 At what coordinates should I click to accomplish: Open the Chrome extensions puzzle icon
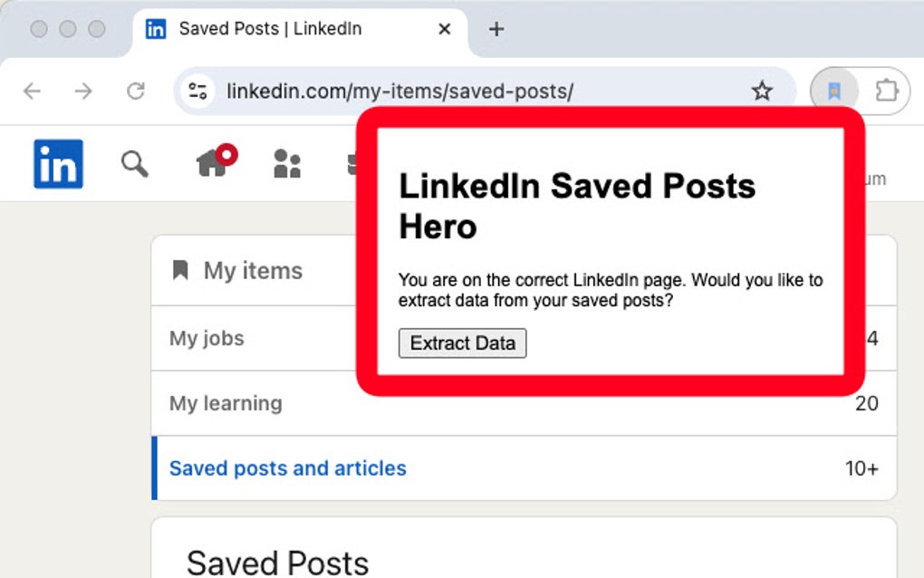(x=885, y=91)
